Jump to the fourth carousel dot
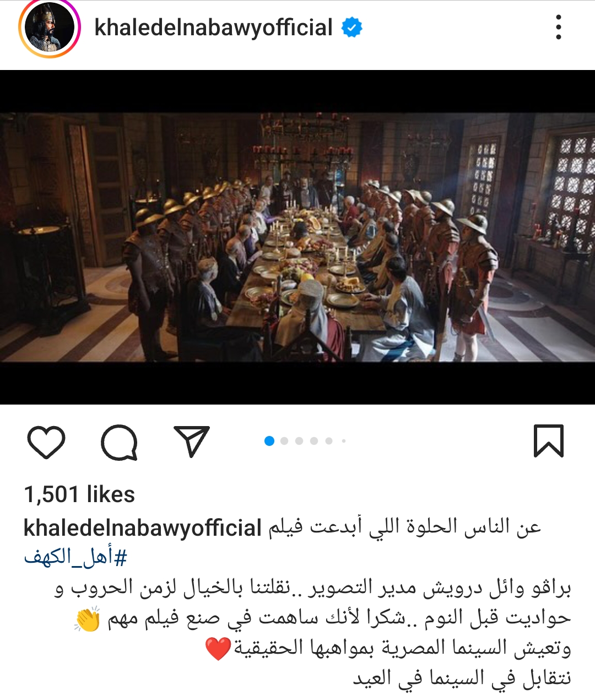 [x=314, y=440]
